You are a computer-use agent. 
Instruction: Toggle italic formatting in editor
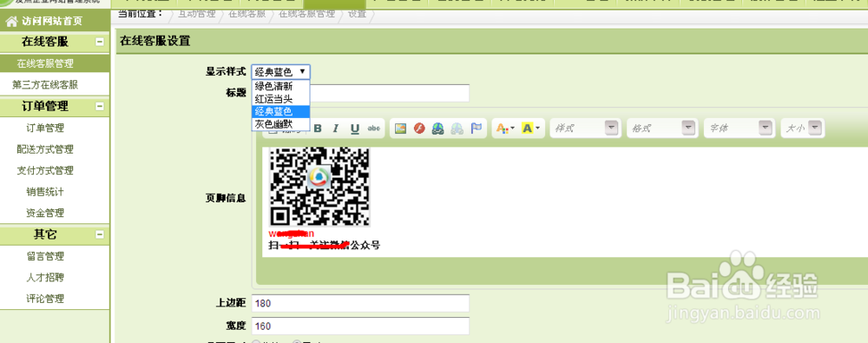(335, 129)
